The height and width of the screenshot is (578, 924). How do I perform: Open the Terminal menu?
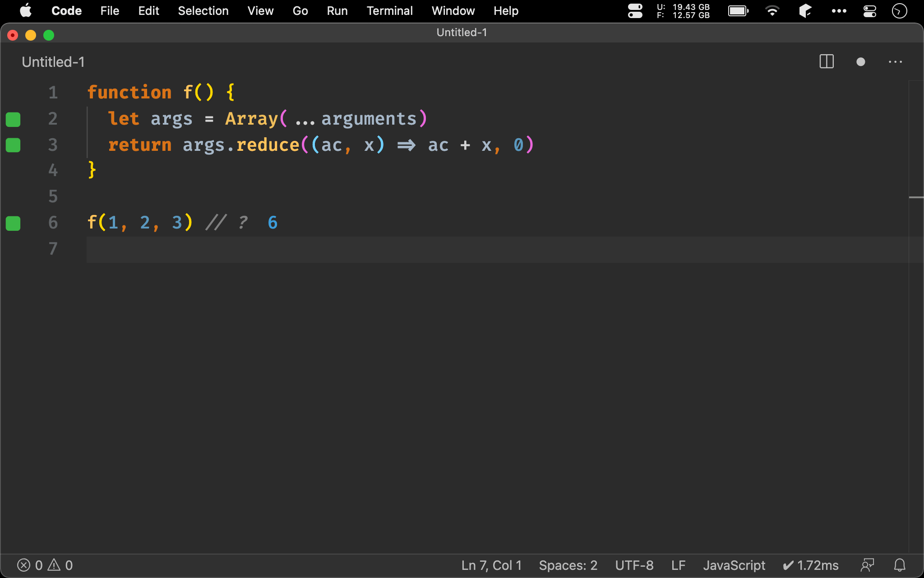point(389,11)
